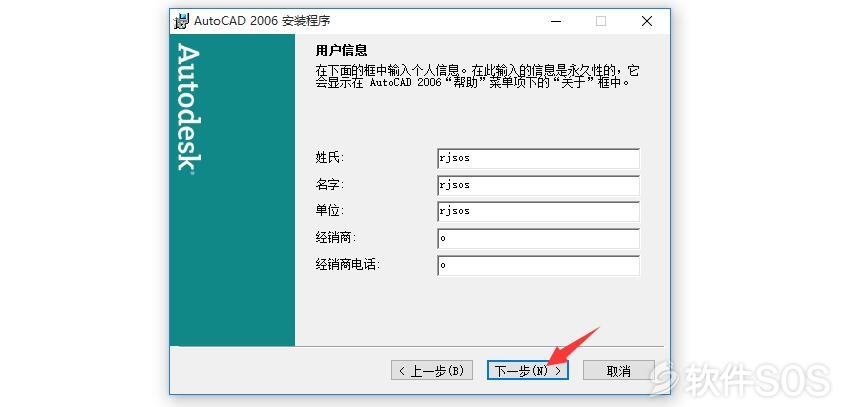Click the 经销商电话: label
The width and height of the screenshot is (844, 407).
348,265
